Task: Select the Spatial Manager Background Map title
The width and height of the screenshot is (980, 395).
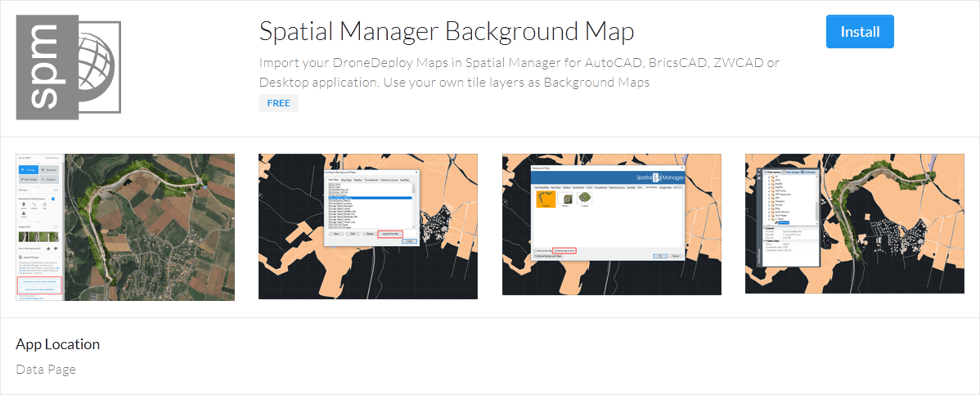Action: pyautogui.click(x=447, y=32)
